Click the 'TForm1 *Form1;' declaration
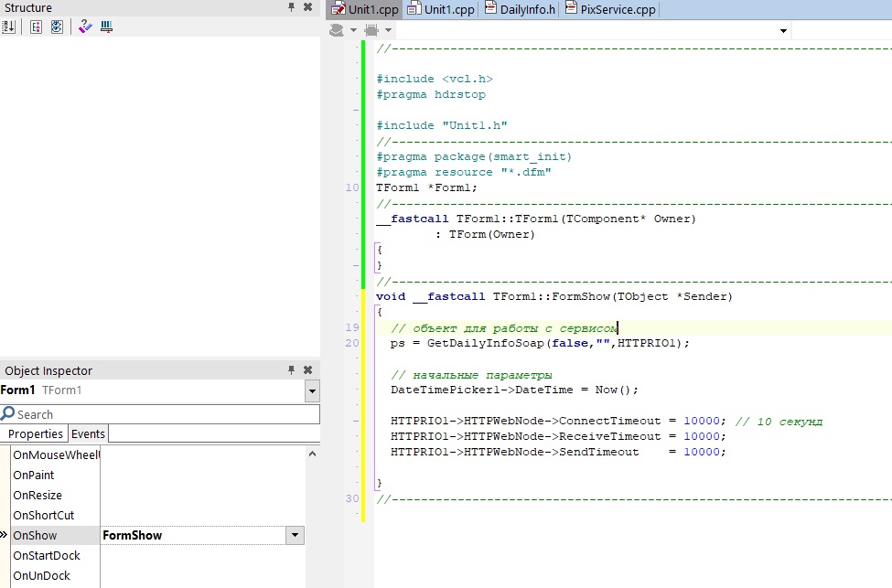The image size is (892, 588). [x=426, y=187]
